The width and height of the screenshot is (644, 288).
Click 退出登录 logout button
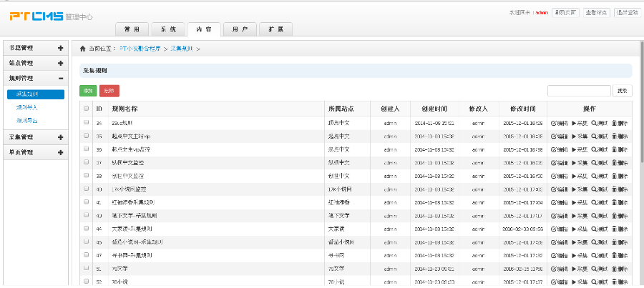[x=628, y=13]
